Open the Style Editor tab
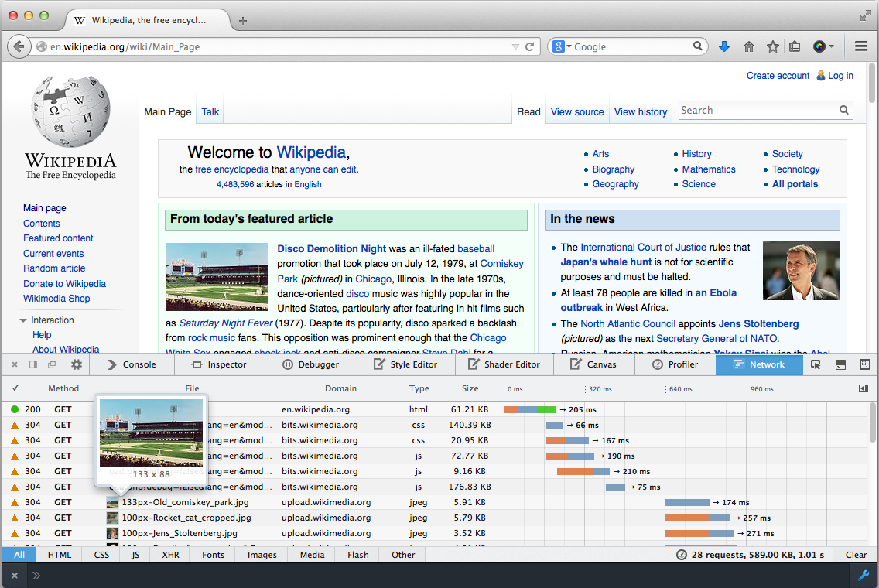The image size is (879, 588). pyautogui.click(x=405, y=364)
